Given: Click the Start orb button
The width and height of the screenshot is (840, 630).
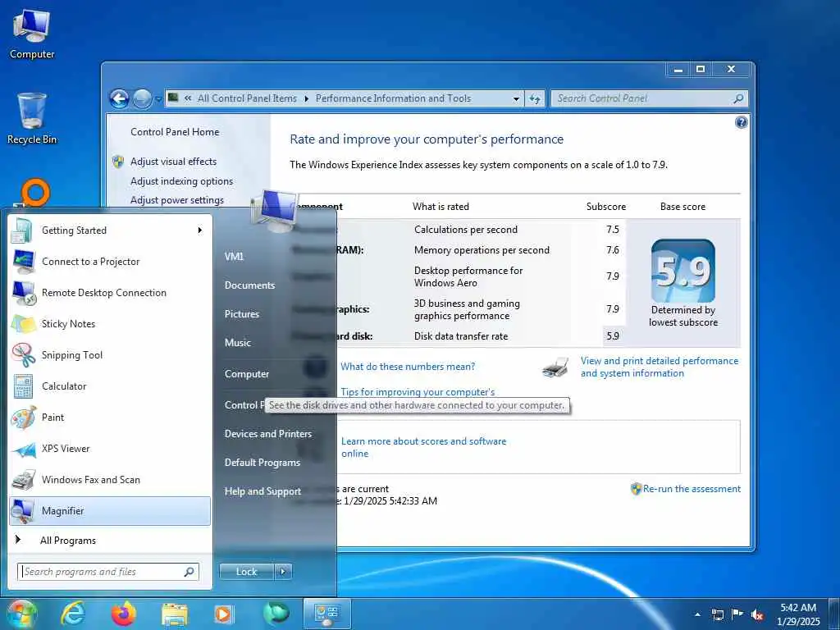Looking at the screenshot, I should [21, 614].
